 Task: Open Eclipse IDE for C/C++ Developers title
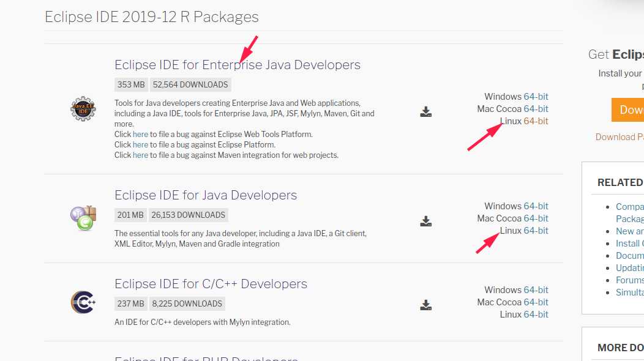point(211,284)
